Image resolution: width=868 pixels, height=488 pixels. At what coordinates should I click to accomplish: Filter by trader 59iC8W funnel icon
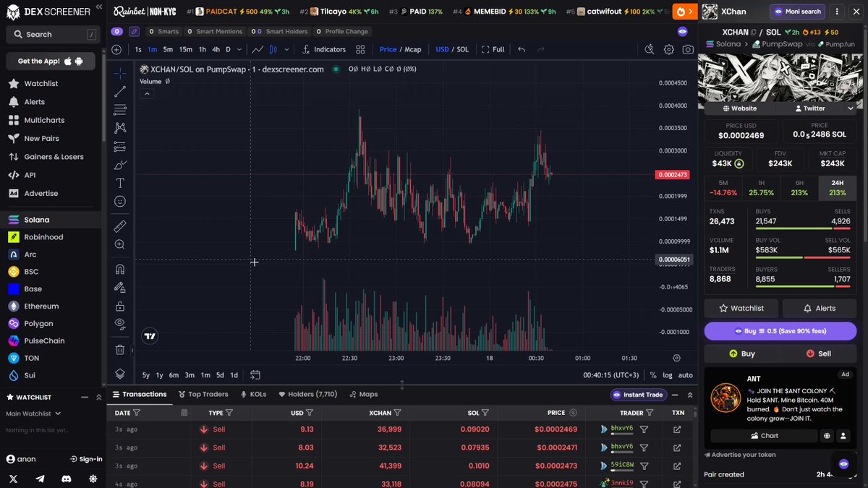644,466
